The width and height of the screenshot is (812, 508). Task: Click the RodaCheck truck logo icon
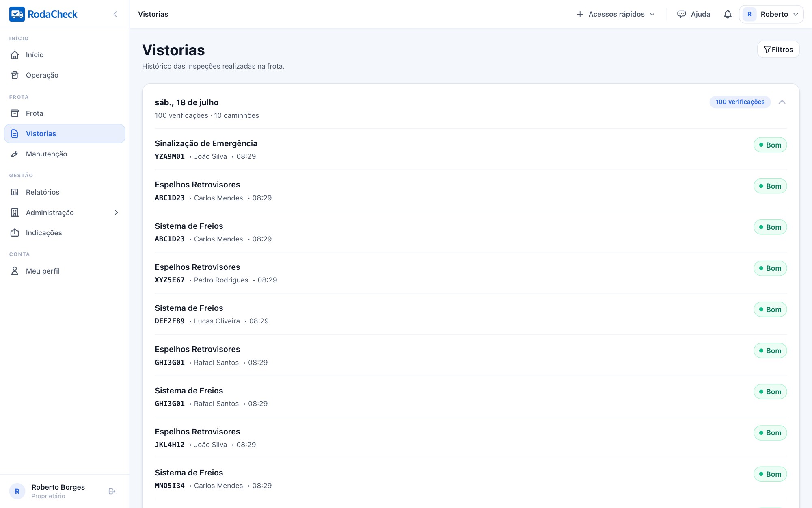(x=17, y=14)
